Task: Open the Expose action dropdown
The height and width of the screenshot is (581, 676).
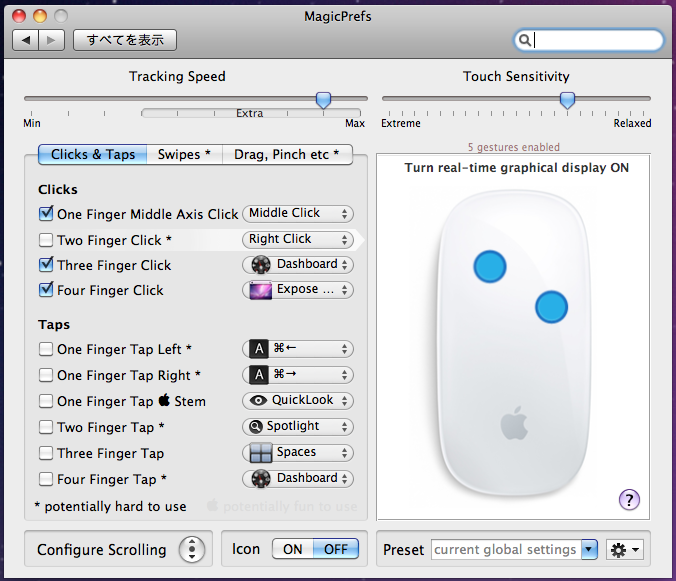Action: (298, 289)
